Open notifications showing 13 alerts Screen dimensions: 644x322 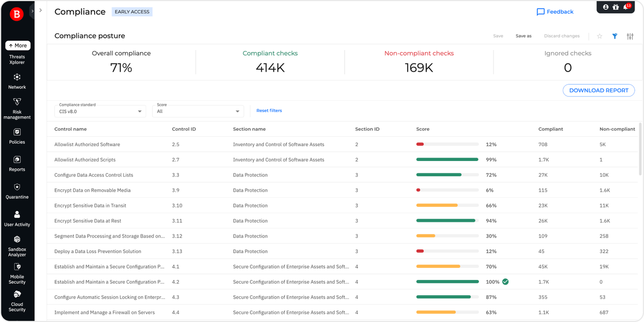626,7
